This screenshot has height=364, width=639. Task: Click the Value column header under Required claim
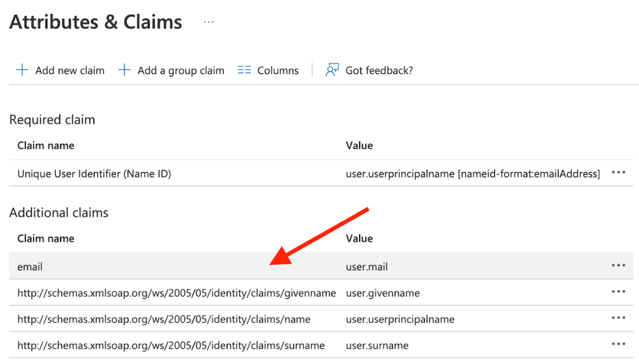click(359, 145)
